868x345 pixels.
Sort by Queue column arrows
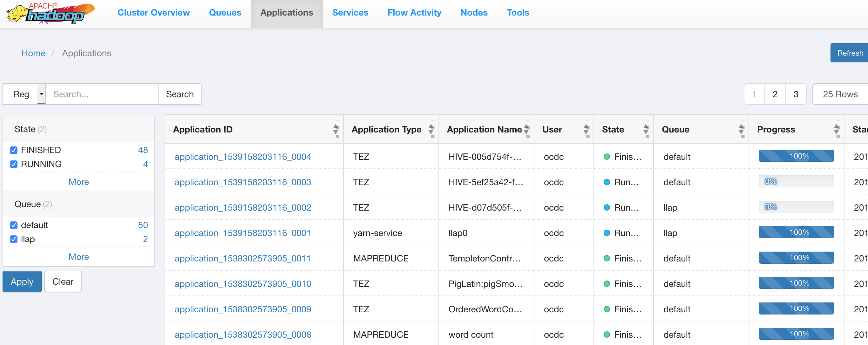[741, 129]
